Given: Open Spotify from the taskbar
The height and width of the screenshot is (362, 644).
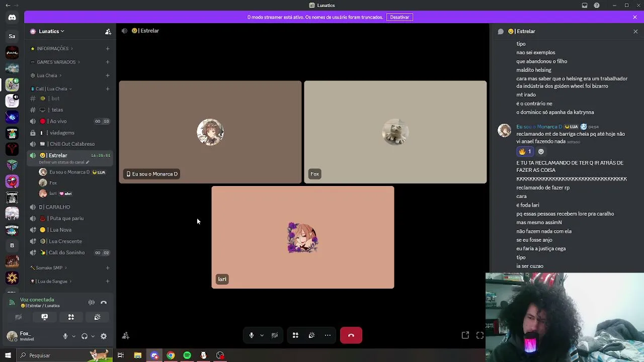Looking at the screenshot, I should [187, 355].
